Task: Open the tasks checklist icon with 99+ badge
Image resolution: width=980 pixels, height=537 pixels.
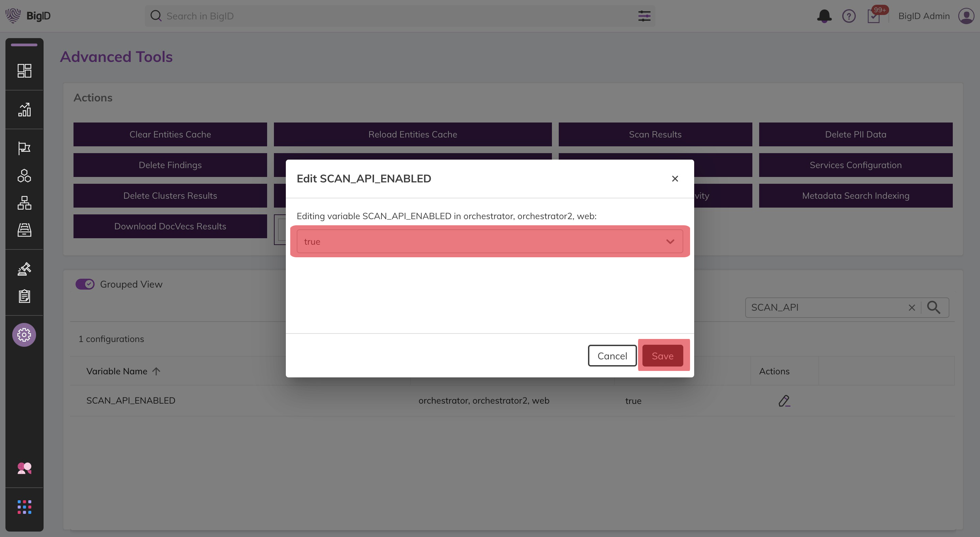Action: coord(873,16)
